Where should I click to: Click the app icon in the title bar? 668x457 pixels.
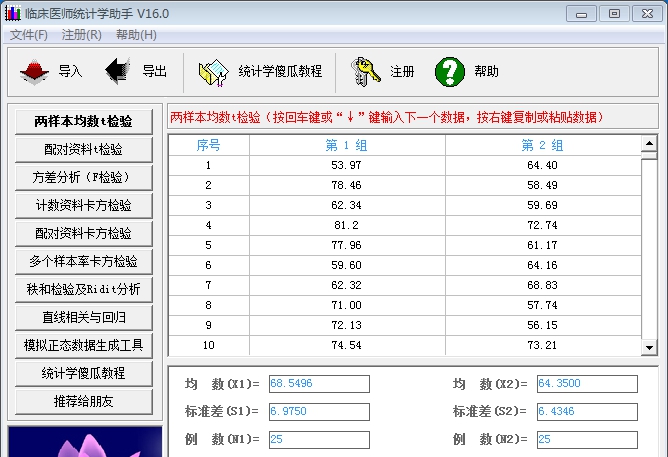click(x=12, y=14)
